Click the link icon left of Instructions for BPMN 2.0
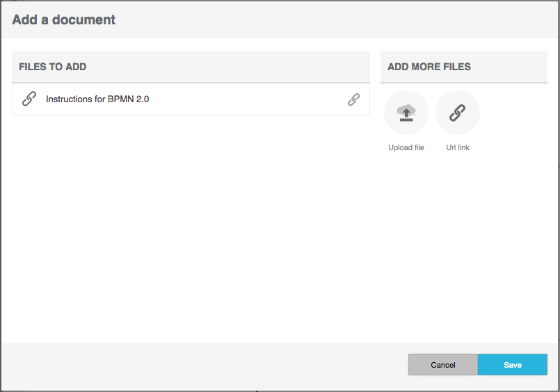 pos(29,99)
